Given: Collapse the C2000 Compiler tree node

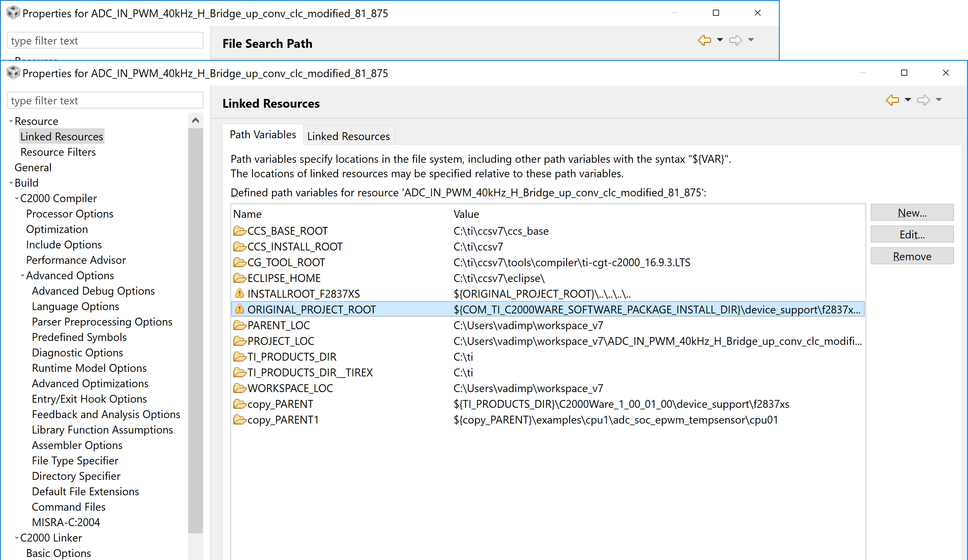Looking at the screenshot, I should tap(17, 198).
